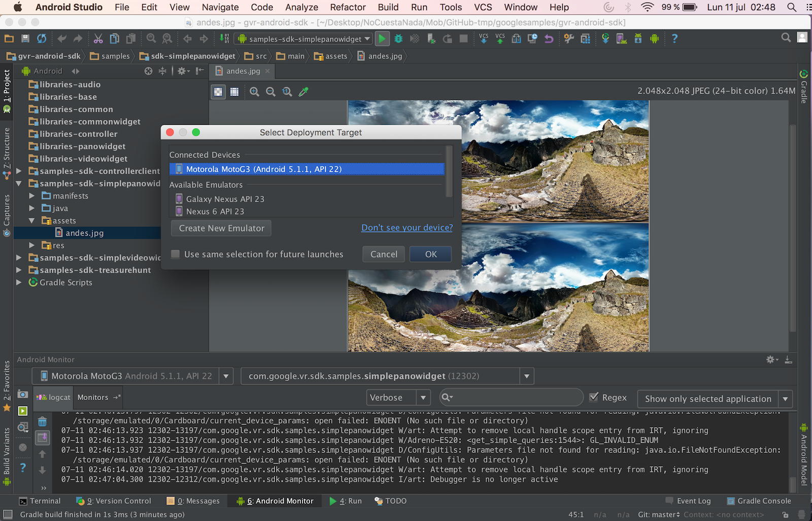Image resolution: width=812 pixels, height=521 pixels.
Task: Open AVD Manager toolbar icon
Action: 622,39
